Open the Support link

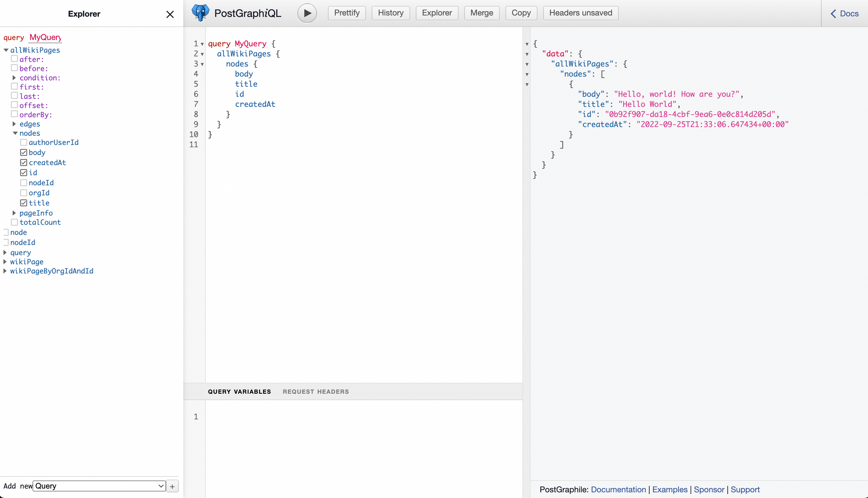(745, 490)
